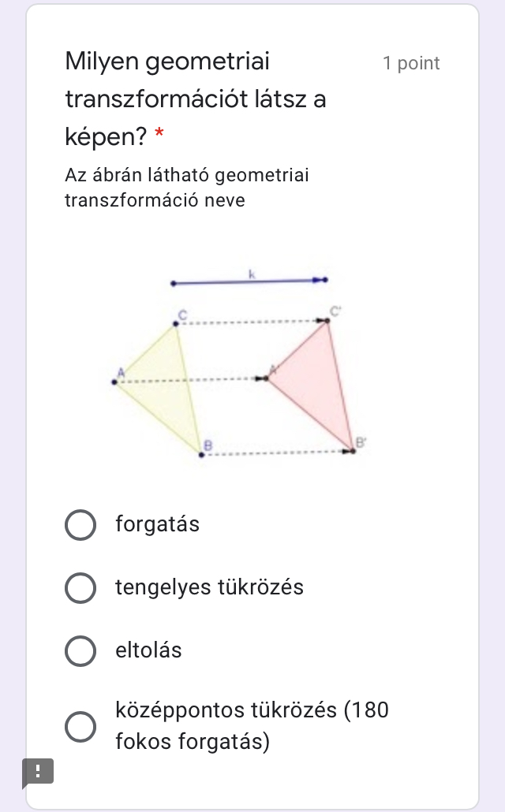This screenshot has width=505, height=812.
Task: Click point C of the yellow triangle
Action: pos(176,322)
